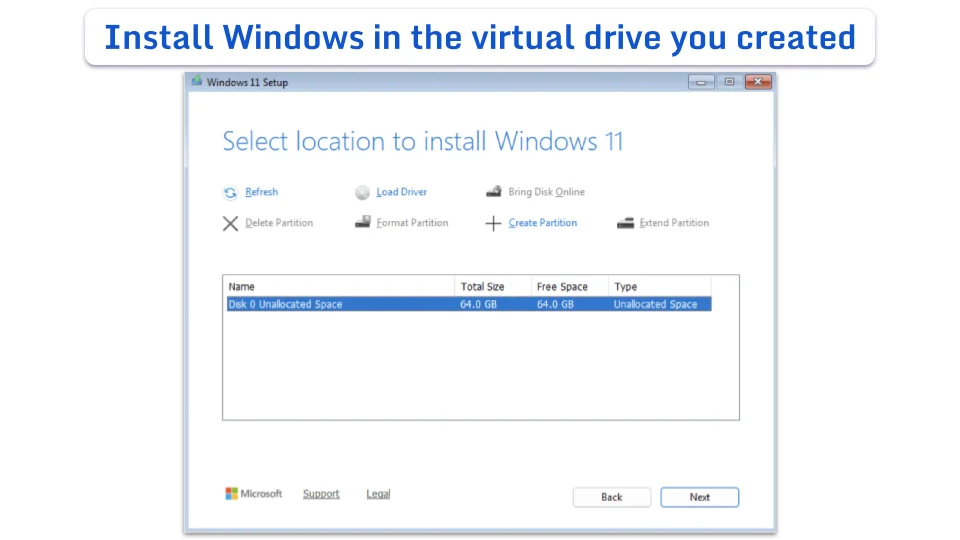Click the Delete Partition X icon
Image resolution: width=960 pixels, height=540 pixels.
click(230, 223)
